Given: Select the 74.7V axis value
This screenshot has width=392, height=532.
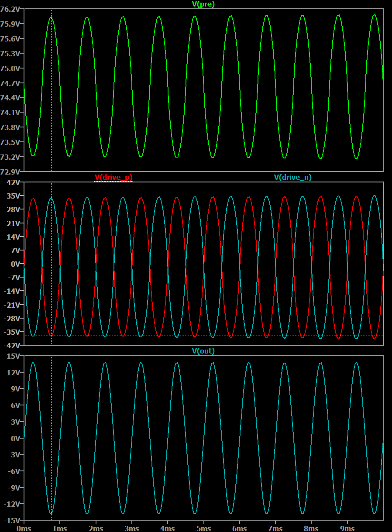Looking at the screenshot, I should pos(10,83).
